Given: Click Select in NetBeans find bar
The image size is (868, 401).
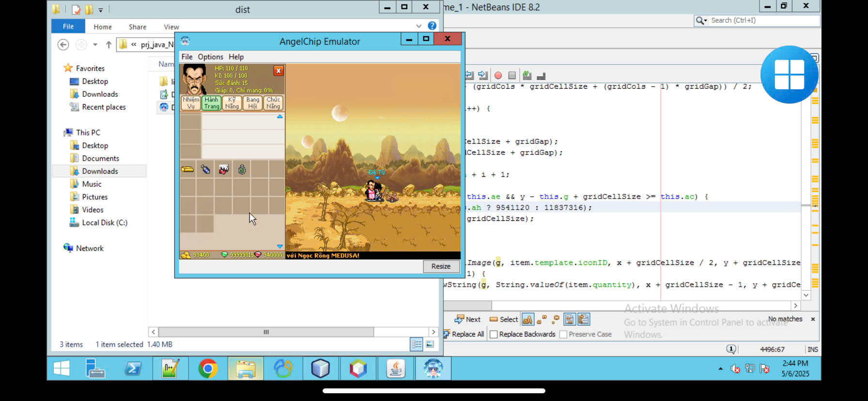Looking at the screenshot, I should pos(503,320).
